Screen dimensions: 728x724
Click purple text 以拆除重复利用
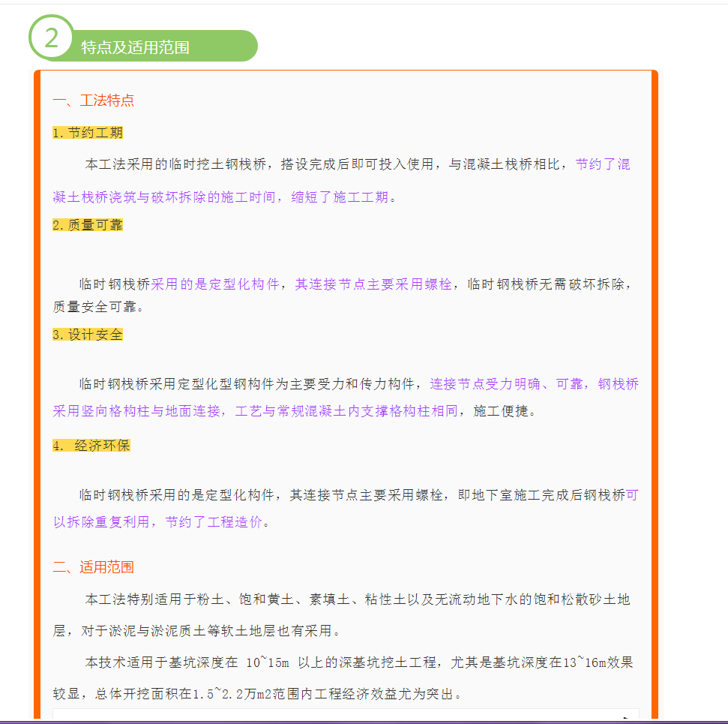[x=100, y=522]
